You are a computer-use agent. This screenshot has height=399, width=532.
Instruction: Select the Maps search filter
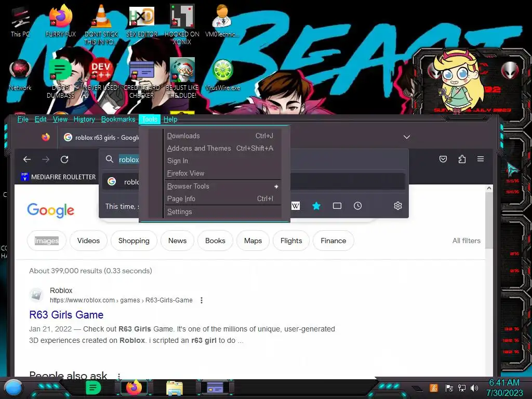point(253,241)
